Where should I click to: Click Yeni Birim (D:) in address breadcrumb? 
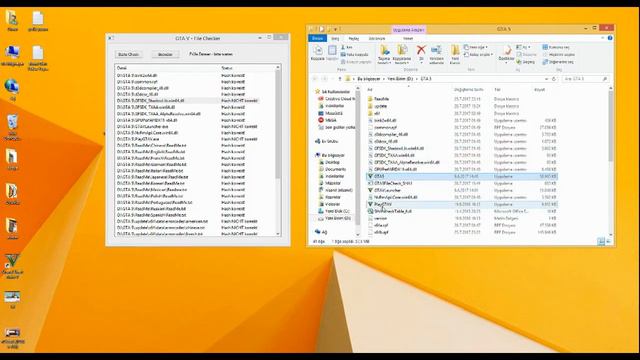coord(400,79)
